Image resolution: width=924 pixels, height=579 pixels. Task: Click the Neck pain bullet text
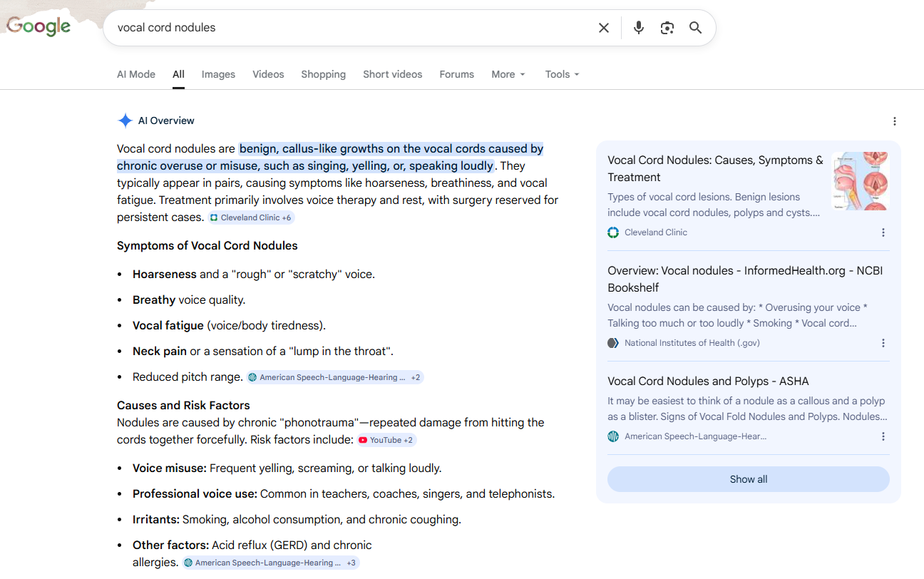[x=263, y=352]
